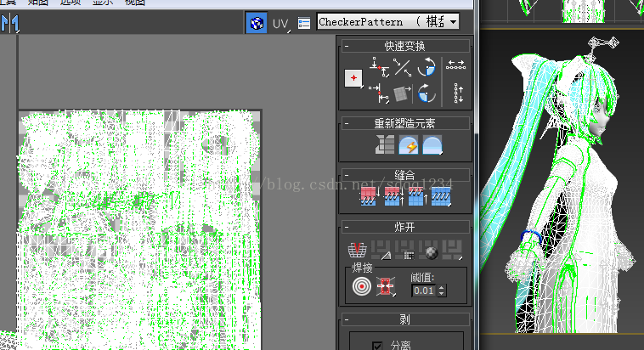
Task: Click the rotate counter-clockwise 90 icon
Action: (x=427, y=67)
